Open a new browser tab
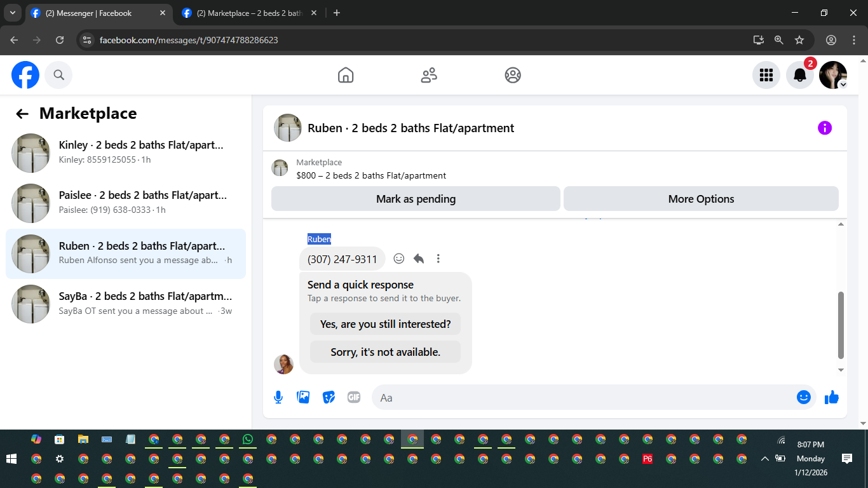 coord(337,13)
